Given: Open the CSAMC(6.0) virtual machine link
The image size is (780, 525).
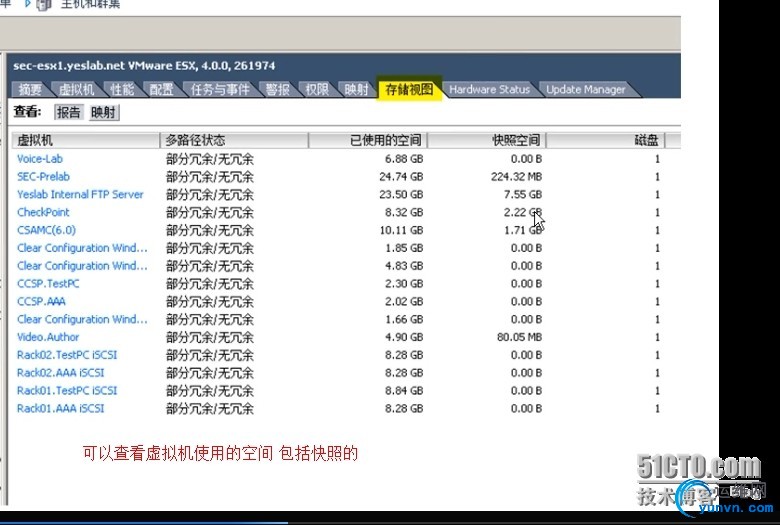Looking at the screenshot, I should pos(46,230).
